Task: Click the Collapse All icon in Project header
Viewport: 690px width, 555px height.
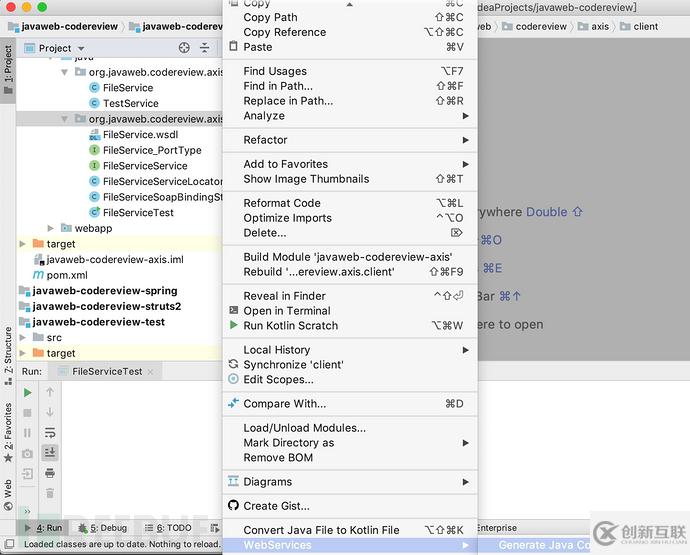Action: [205, 48]
